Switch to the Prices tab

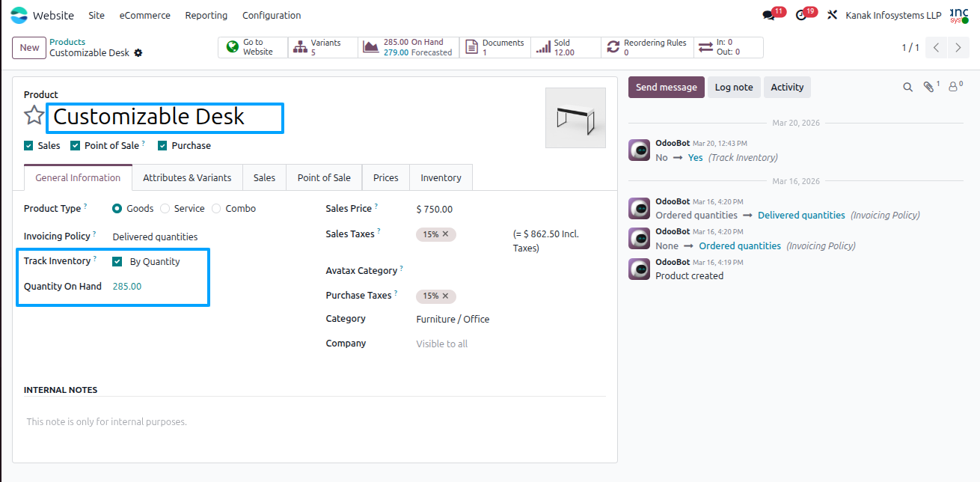(386, 178)
